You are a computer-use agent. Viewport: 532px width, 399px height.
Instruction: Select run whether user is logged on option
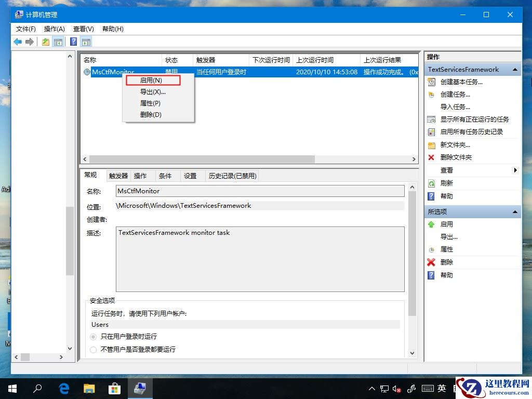(x=93, y=349)
